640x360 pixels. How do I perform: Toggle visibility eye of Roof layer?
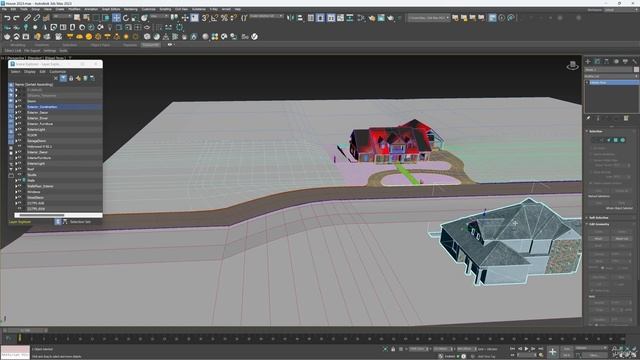click(x=20, y=169)
